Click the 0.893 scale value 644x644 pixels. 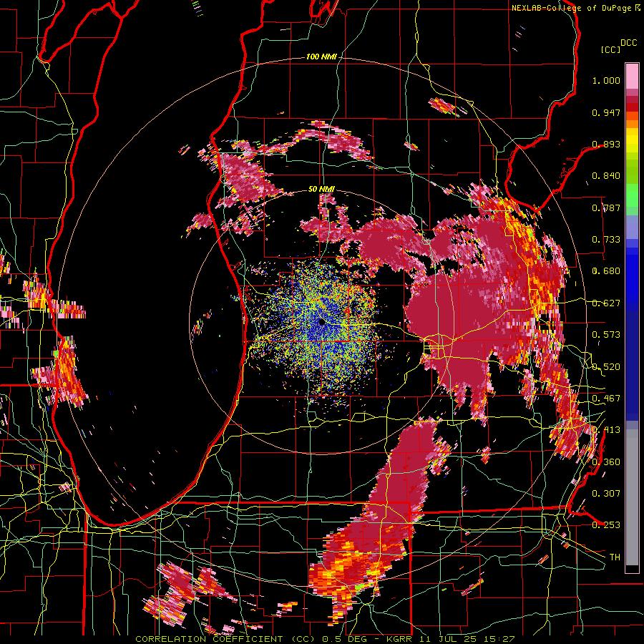coord(606,144)
